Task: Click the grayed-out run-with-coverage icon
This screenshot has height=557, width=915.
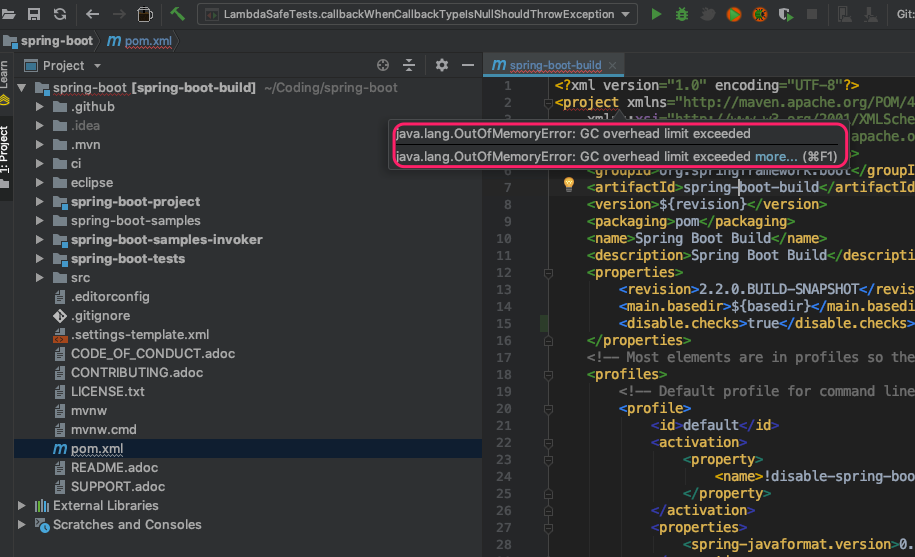Action: pyautogui.click(x=708, y=14)
